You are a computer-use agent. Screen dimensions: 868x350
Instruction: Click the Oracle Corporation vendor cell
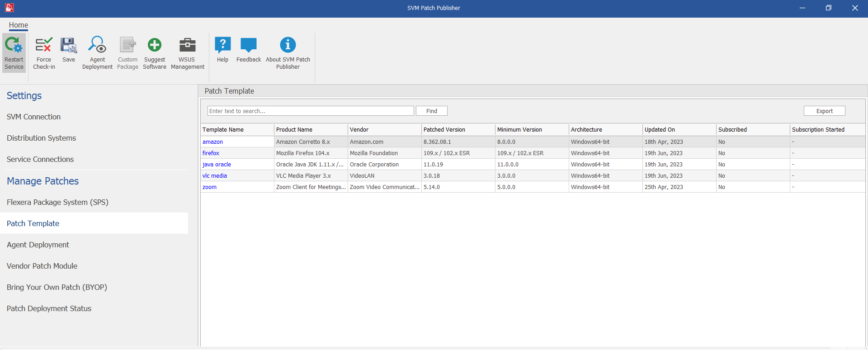pyautogui.click(x=385, y=164)
